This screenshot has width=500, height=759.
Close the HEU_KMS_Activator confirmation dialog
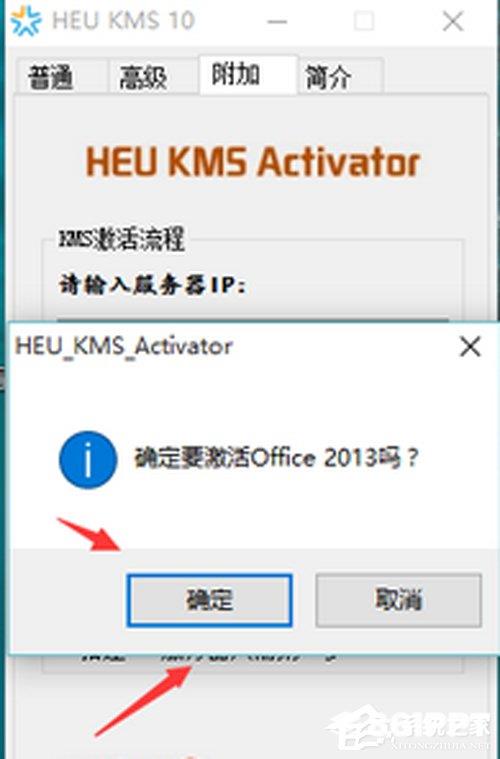tap(470, 347)
